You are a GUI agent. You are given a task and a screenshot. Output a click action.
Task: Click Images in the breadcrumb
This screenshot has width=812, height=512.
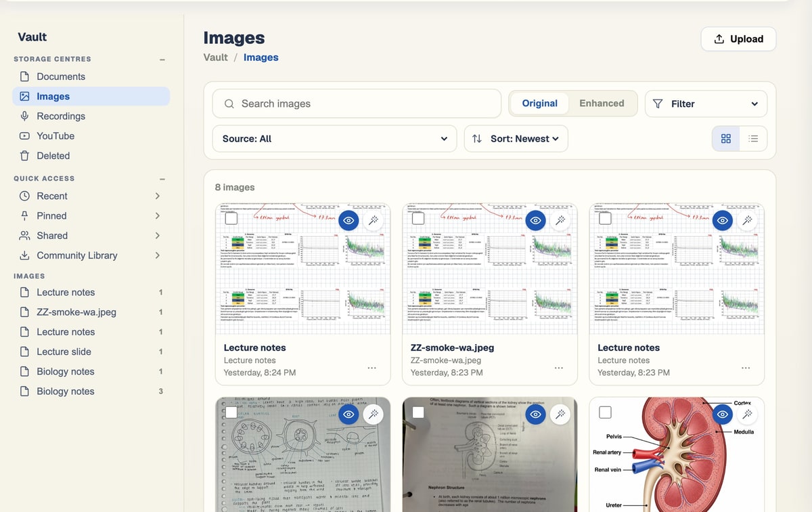[261, 58]
